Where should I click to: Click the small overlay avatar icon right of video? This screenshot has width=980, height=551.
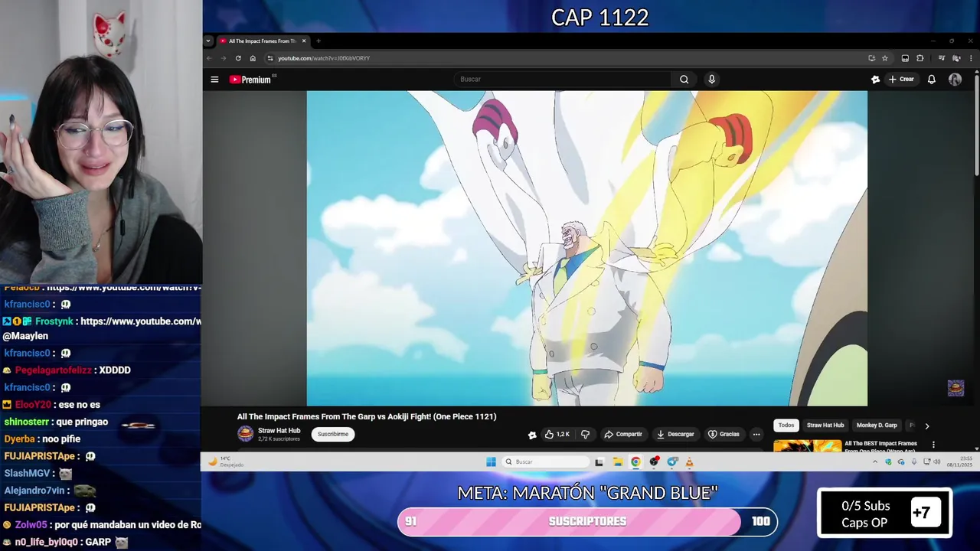tap(955, 388)
